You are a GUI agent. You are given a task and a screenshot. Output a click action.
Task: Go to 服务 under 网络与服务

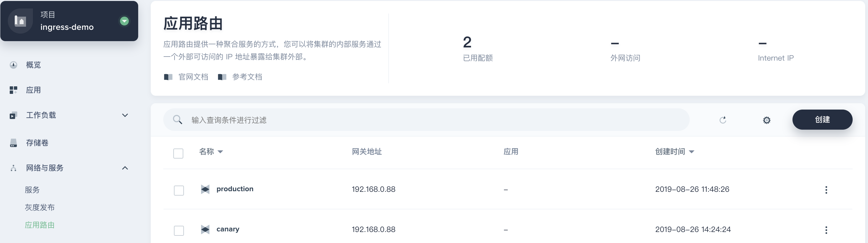31,190
